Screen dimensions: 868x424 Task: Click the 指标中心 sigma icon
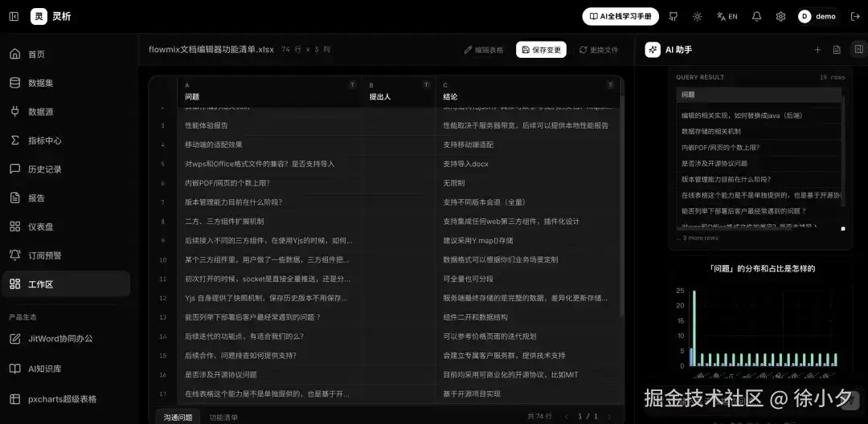pyautogui.click(x=15, y=141)
